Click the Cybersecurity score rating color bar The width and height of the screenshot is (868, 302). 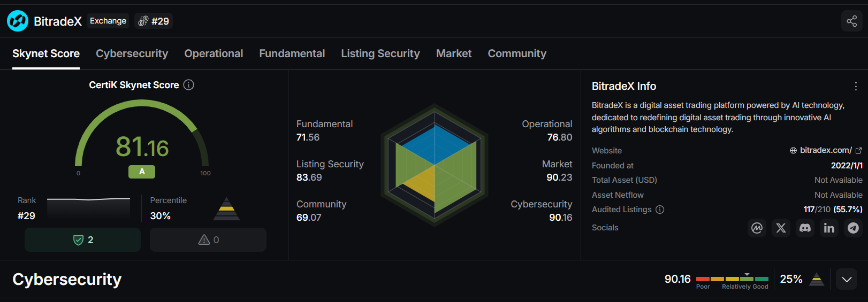click(732, 278)
